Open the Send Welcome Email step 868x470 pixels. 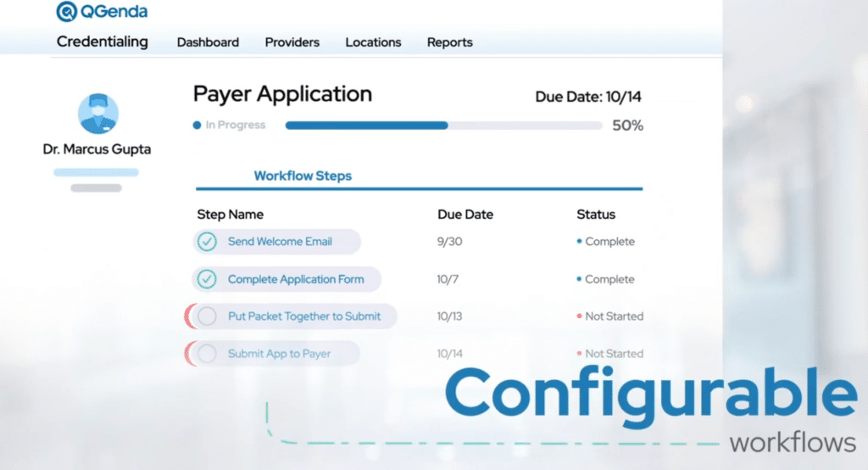pos(280,242)
